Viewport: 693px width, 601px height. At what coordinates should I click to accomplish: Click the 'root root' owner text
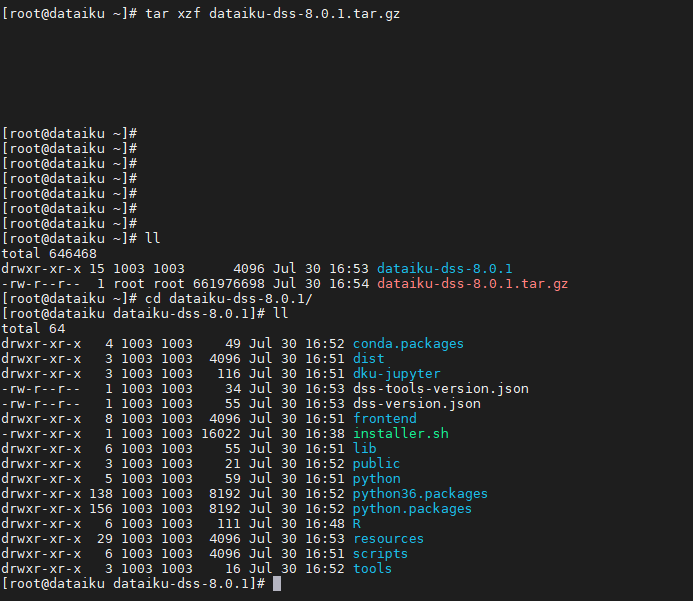[149, 284]
